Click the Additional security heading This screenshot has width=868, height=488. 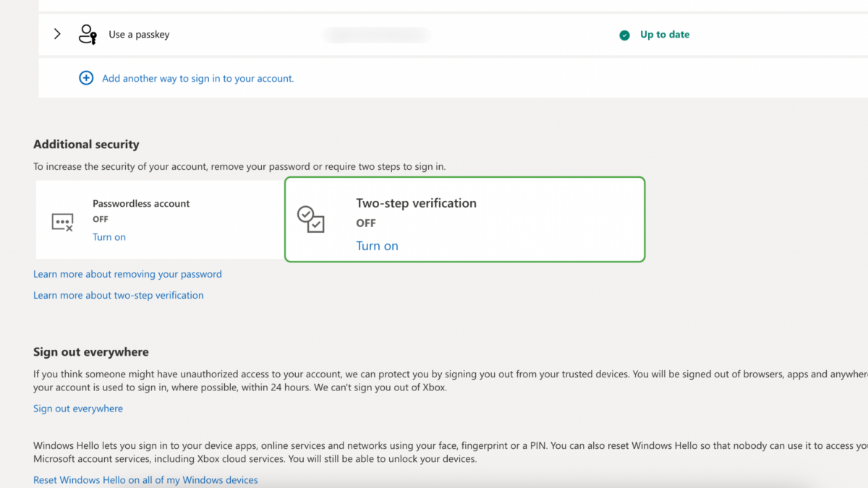[86, 145]
